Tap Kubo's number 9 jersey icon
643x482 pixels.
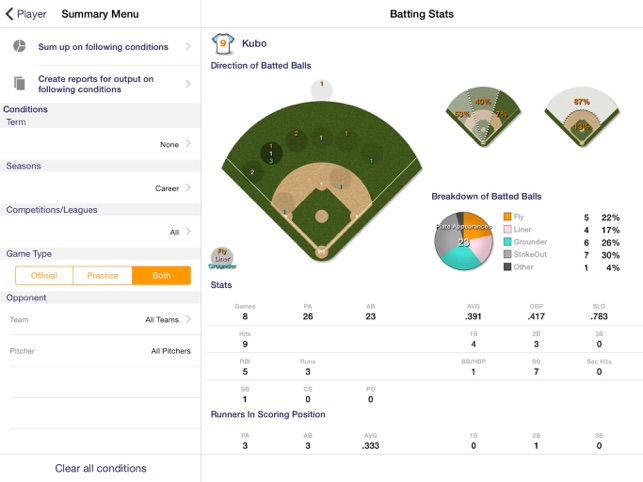(x=223, y=43)
